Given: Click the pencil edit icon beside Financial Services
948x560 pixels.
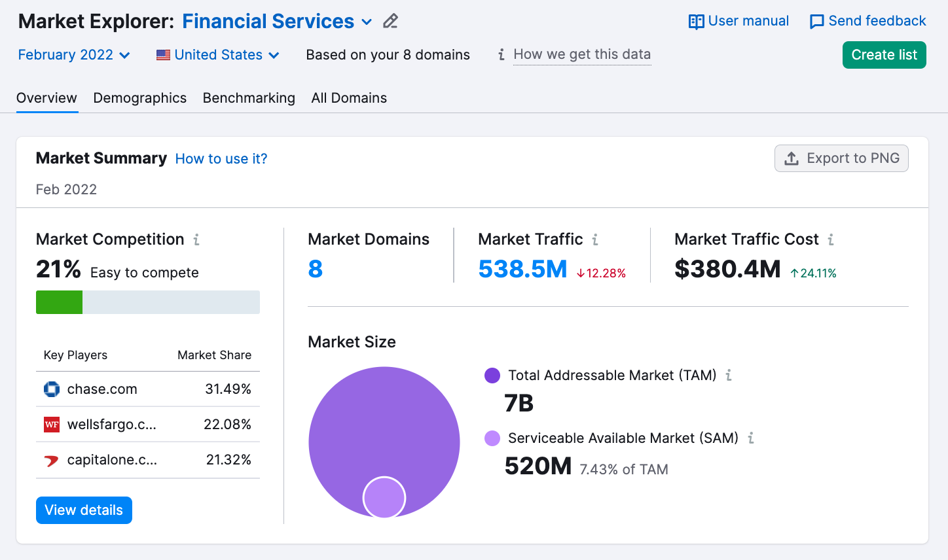Looking at the screenshot, I should (x=390, y=22).
